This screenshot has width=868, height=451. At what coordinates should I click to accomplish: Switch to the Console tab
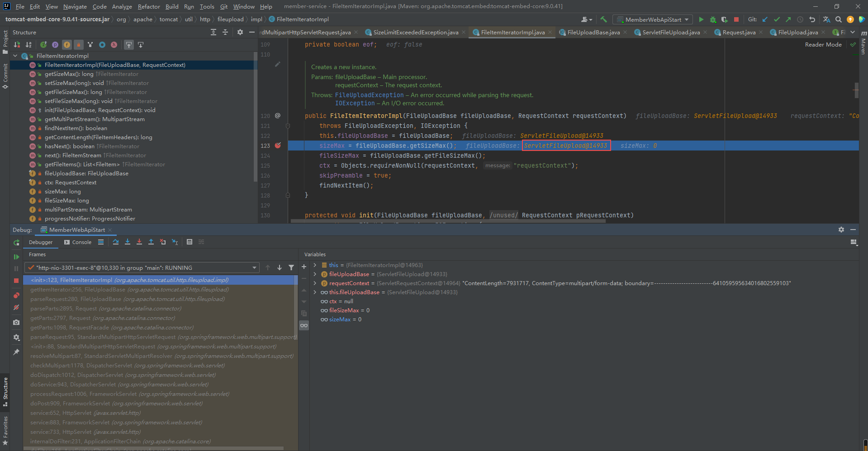pos(81,242)
